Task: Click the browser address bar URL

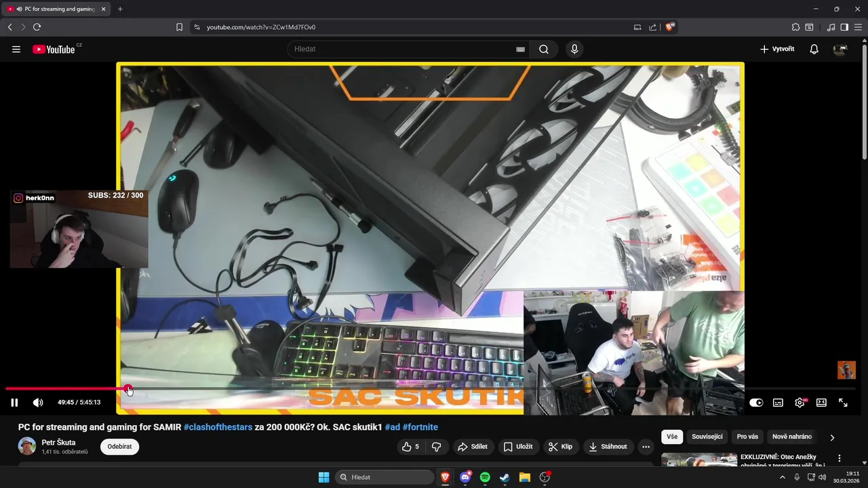Action: 261,27
